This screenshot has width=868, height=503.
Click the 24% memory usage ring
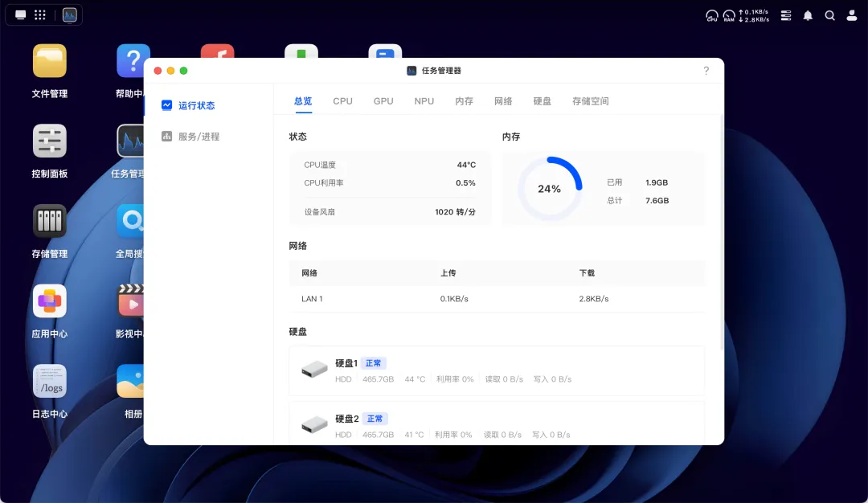(x=550, y=190)
